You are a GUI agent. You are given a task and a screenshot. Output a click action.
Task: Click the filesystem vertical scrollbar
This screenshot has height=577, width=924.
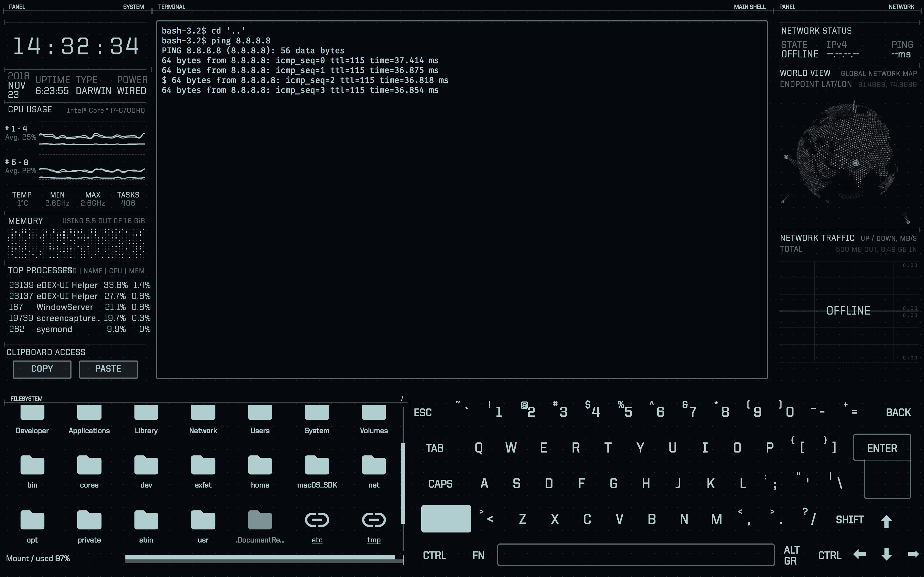[x=403, y=483]
